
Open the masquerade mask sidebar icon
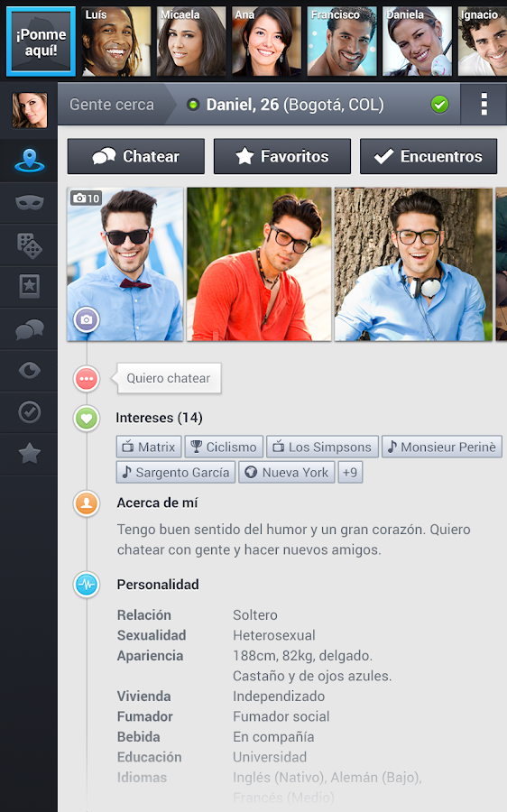click(x=29, y=202)
